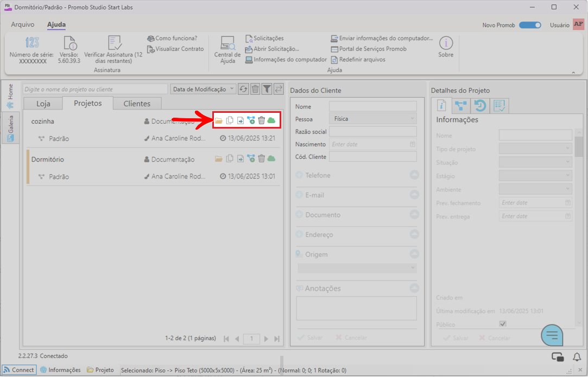Click the Connect button in the status bar
588x377 pixels.
click(19, 370)
